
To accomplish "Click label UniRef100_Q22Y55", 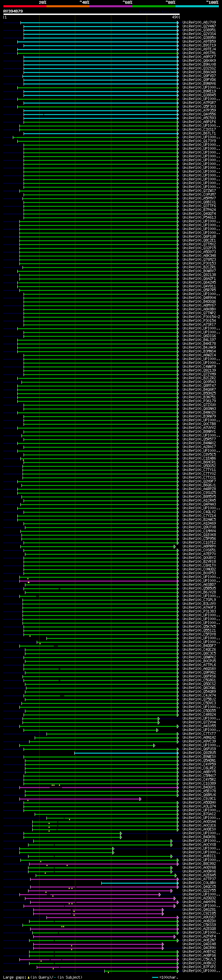I will (199, 890).
